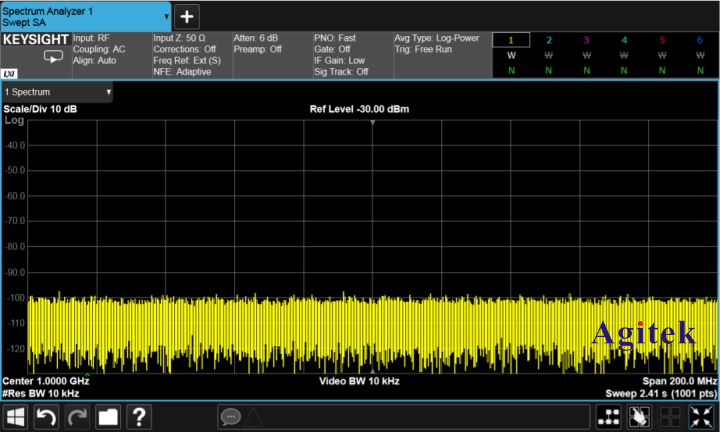Toggle the touch hand icon
Screen dimensions: 720x432
click(641, 416)
